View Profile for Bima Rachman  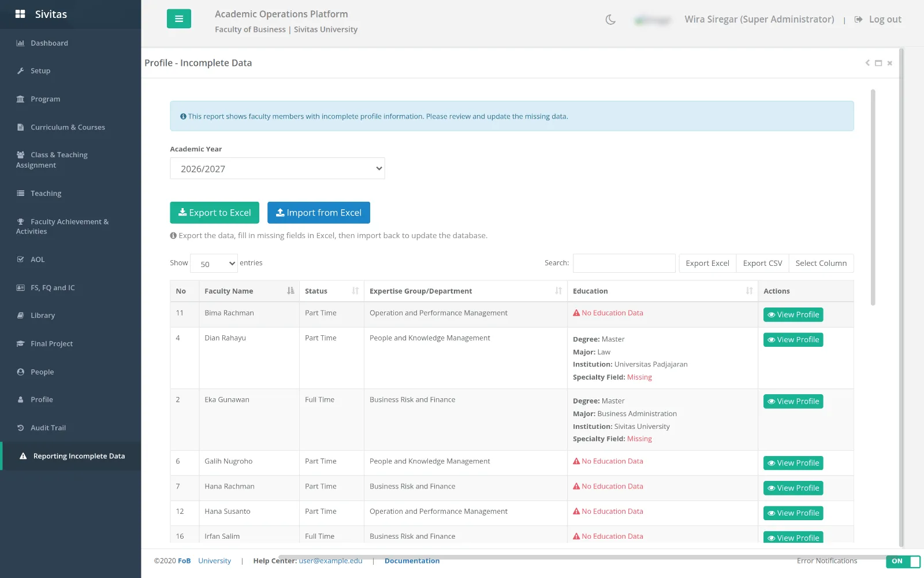pyautogui.click(x=793, y=314)
